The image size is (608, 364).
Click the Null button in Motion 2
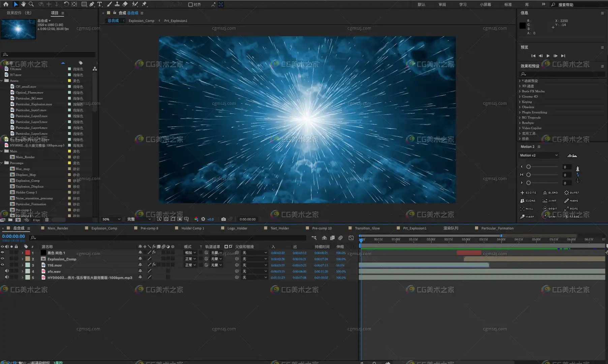click(x=527, y=209)
